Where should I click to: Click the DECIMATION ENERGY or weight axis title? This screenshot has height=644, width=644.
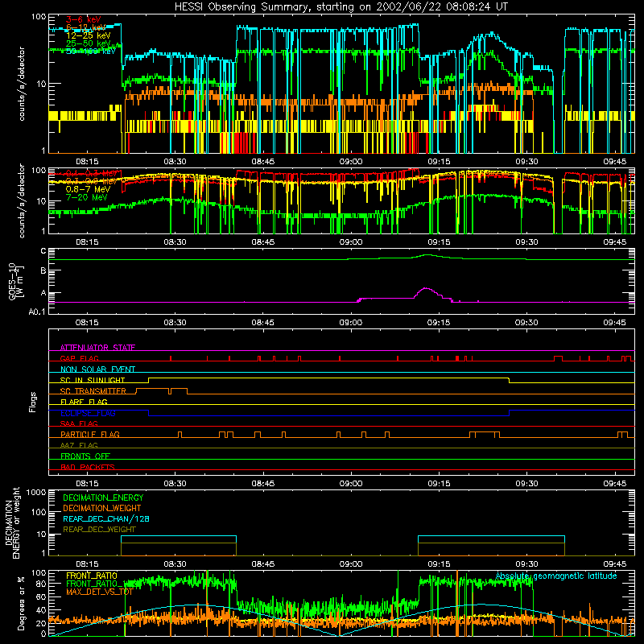[12, 522]
